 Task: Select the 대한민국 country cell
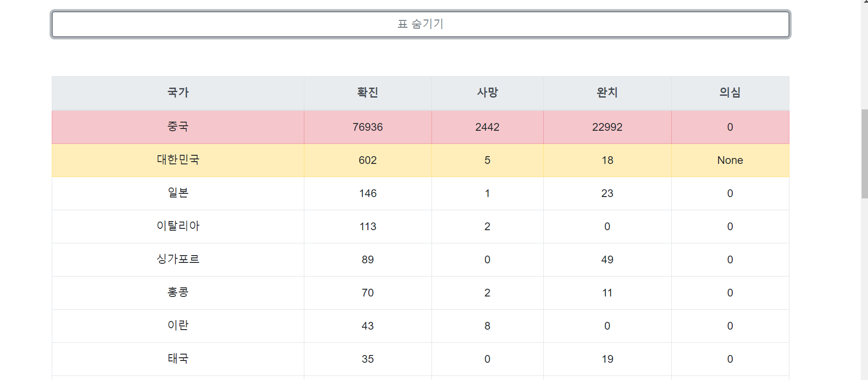[x=178, y=160]
